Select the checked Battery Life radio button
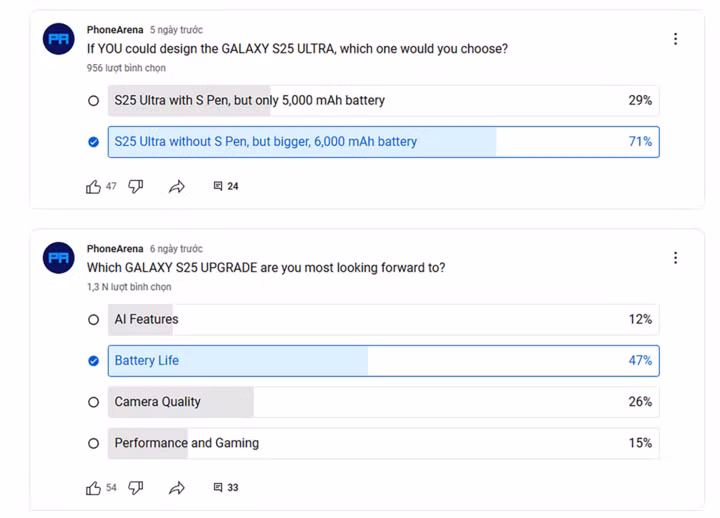This screenshot has width=720, height=518. pos(93,361)
